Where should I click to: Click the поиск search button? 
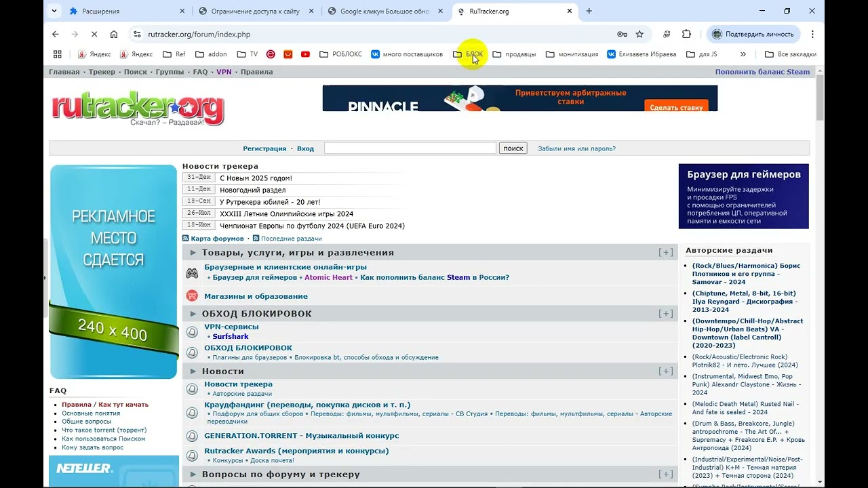[513, 148]
